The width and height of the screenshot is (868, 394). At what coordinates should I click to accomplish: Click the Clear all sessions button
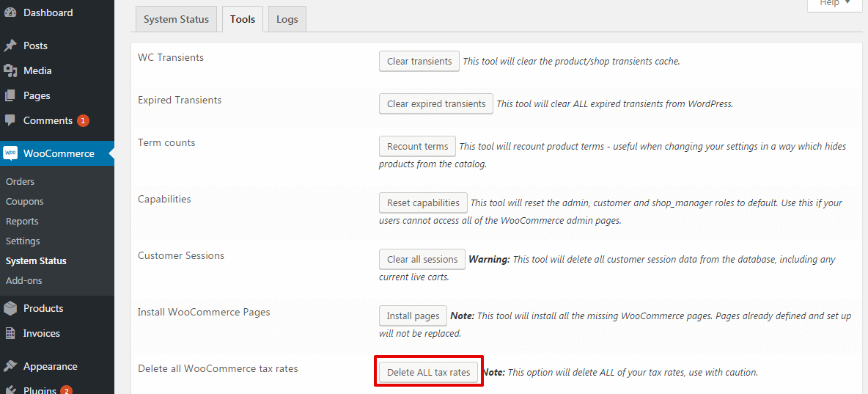422,259
